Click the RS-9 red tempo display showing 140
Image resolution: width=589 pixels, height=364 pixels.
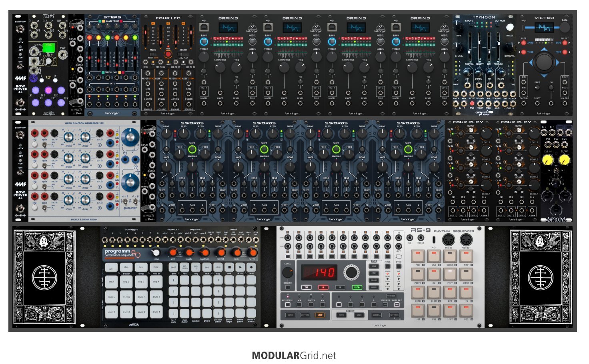click(x=319, y=273)
